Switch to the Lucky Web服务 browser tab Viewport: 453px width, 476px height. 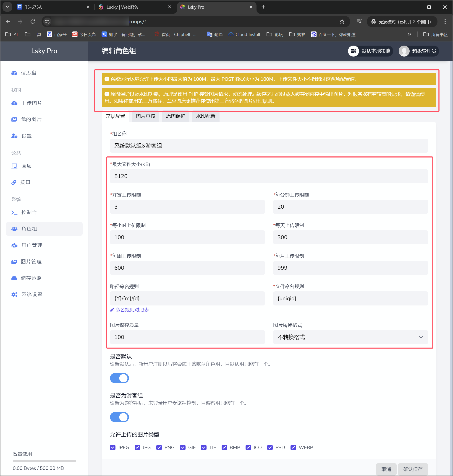[135, 7]
